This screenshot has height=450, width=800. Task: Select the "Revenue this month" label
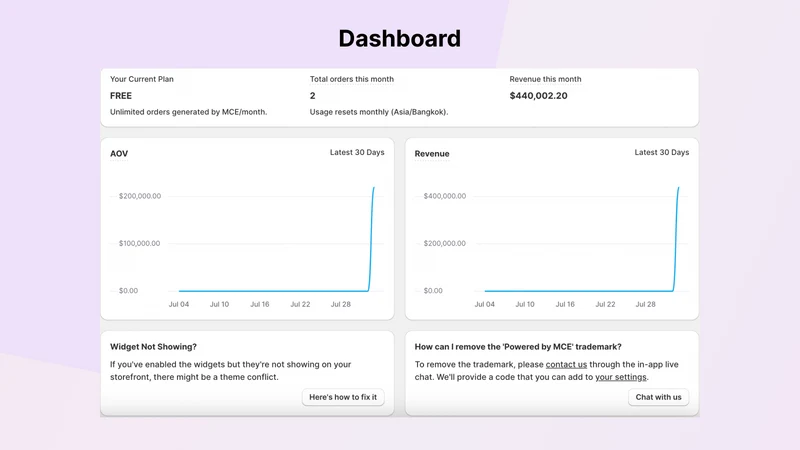click(x=545, y=79)
